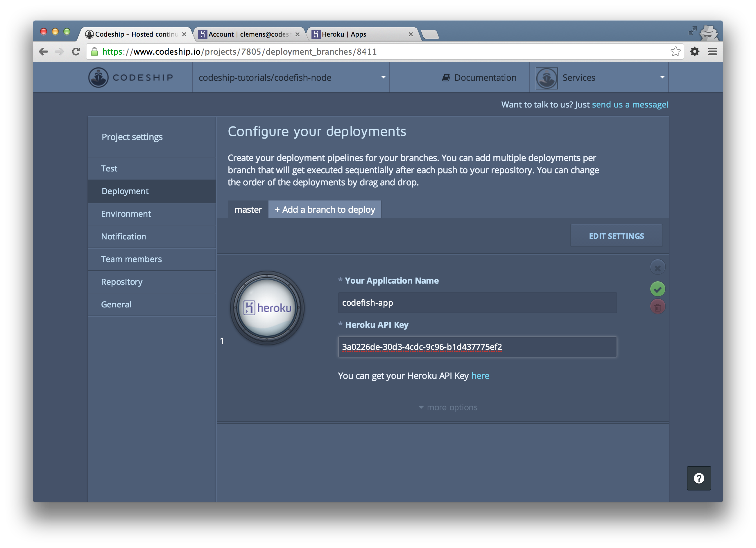Click the Codeship logo icon
Screen dimensions: 756x548
coord(98,77)
